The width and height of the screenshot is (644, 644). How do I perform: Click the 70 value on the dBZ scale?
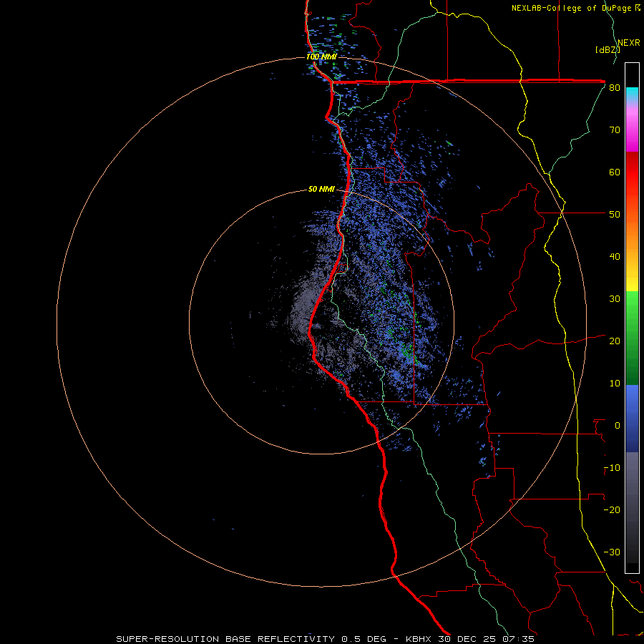pyautogui.click(x=615, y=130)
